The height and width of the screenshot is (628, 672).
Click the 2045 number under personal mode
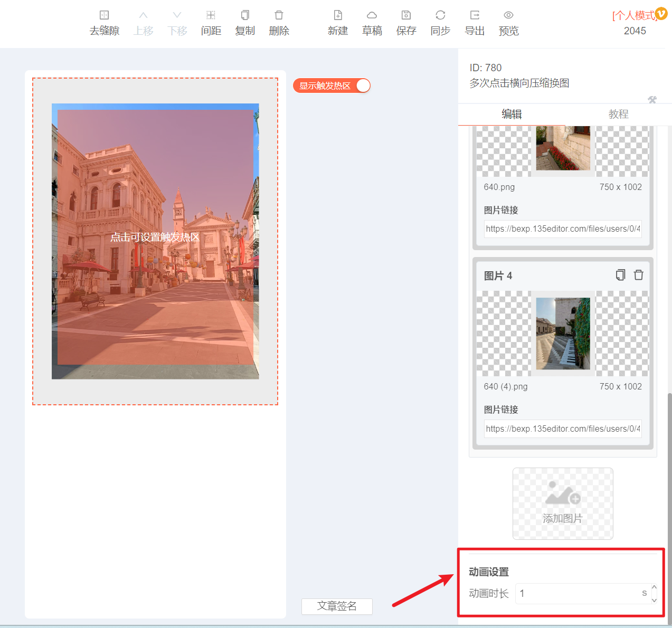[635, 31]
